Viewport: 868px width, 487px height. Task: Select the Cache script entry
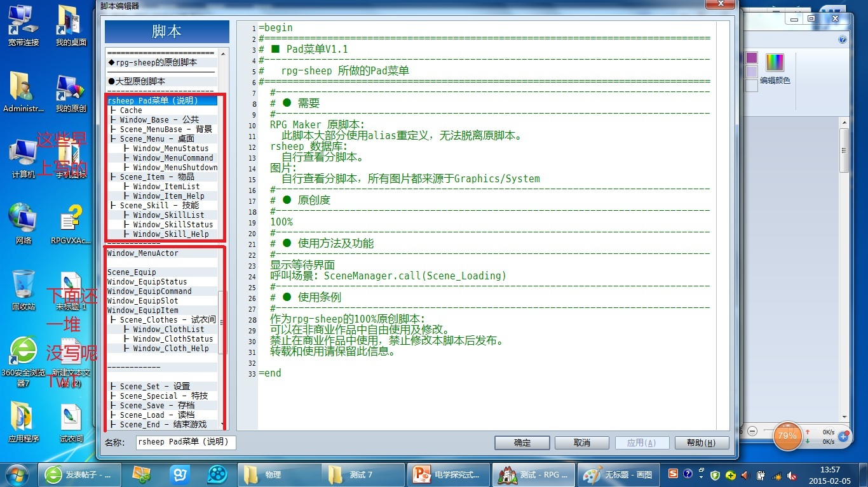point(162,110)
